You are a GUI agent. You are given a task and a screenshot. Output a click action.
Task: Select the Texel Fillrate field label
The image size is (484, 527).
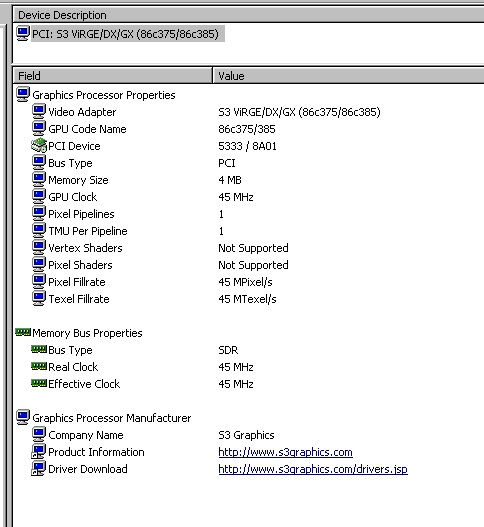(79, 299)
